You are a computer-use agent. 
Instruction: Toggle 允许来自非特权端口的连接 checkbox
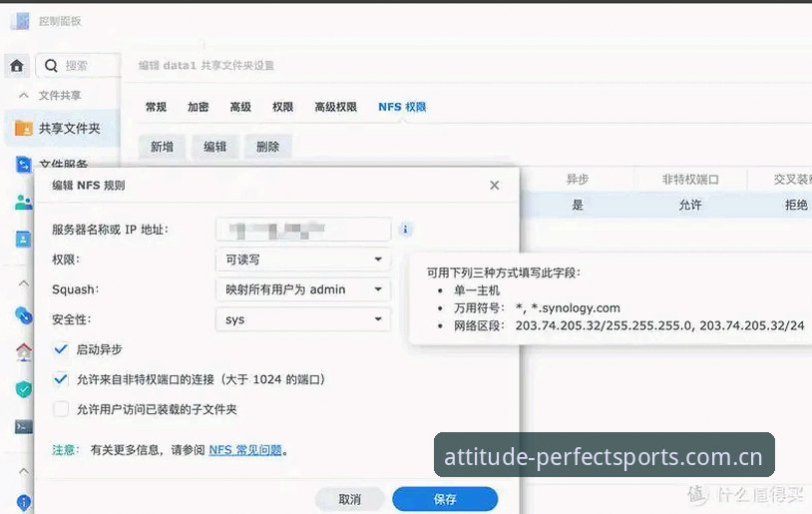tap(61, 379)
